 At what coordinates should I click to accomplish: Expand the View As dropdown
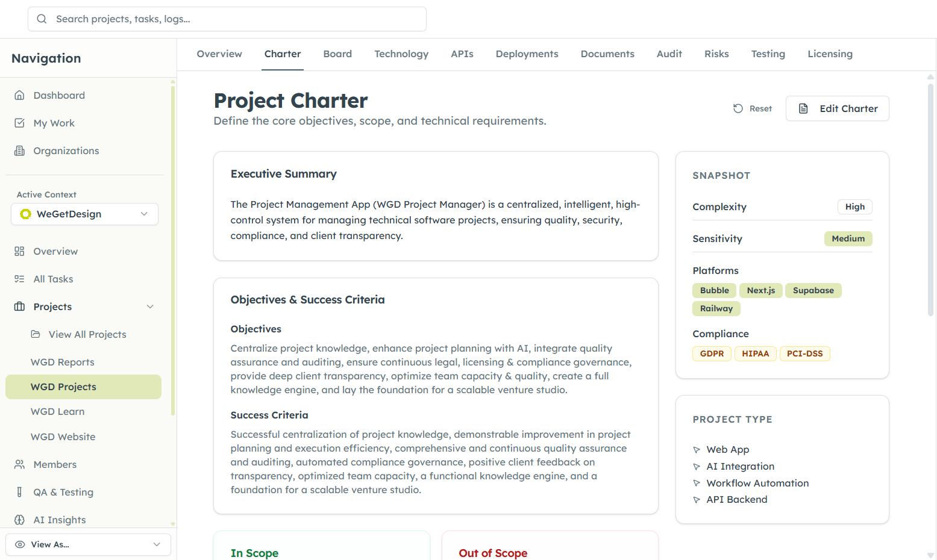156,544
